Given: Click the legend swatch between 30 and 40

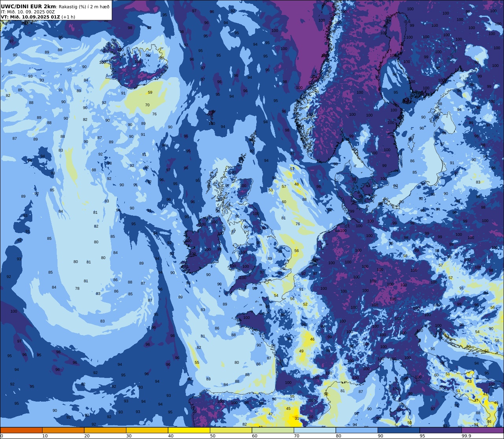Looking at the screenshot, I should coord(147,430).
